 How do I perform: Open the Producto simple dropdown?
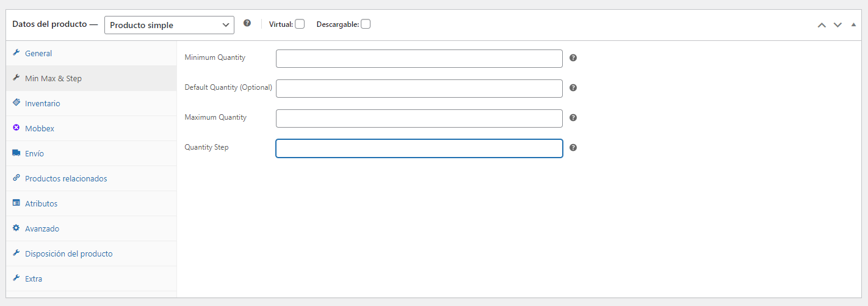[169, 25]
